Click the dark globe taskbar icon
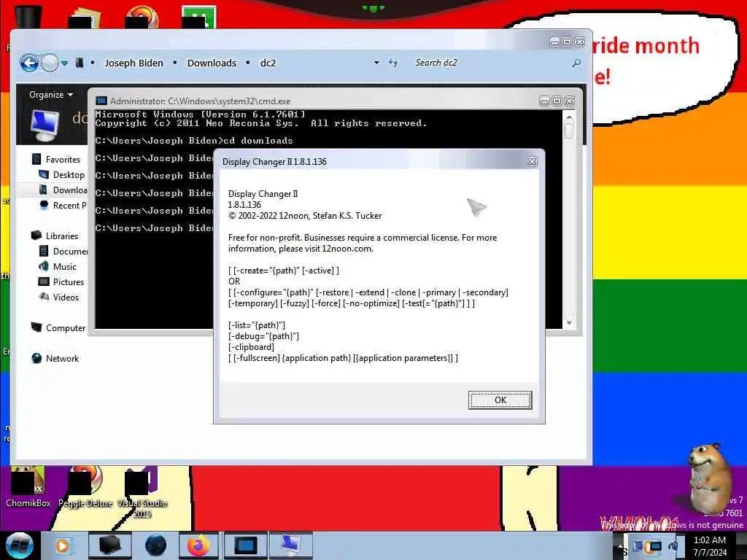This screenshot has height=560, width=747. (155, 545)
